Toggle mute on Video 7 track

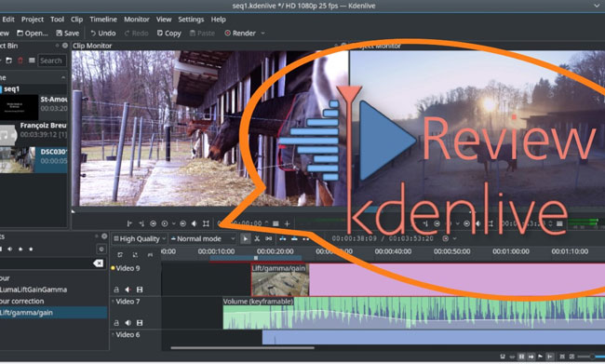point(128,323)
